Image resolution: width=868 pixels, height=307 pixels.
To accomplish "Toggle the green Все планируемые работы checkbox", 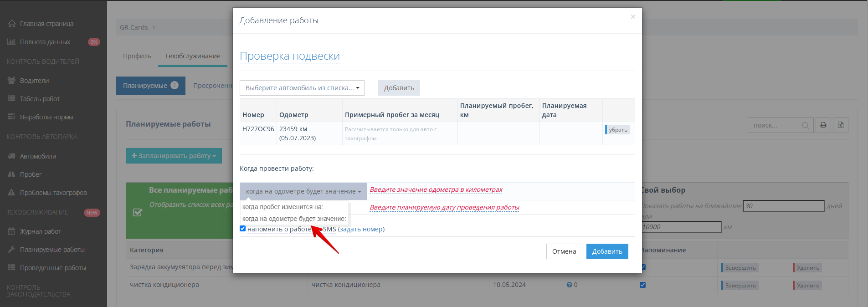I will click(137, 212).
